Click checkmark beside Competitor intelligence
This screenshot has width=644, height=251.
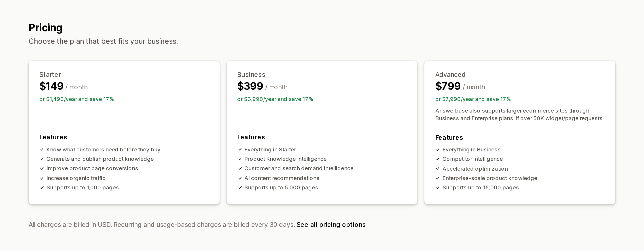click(438, 159)
